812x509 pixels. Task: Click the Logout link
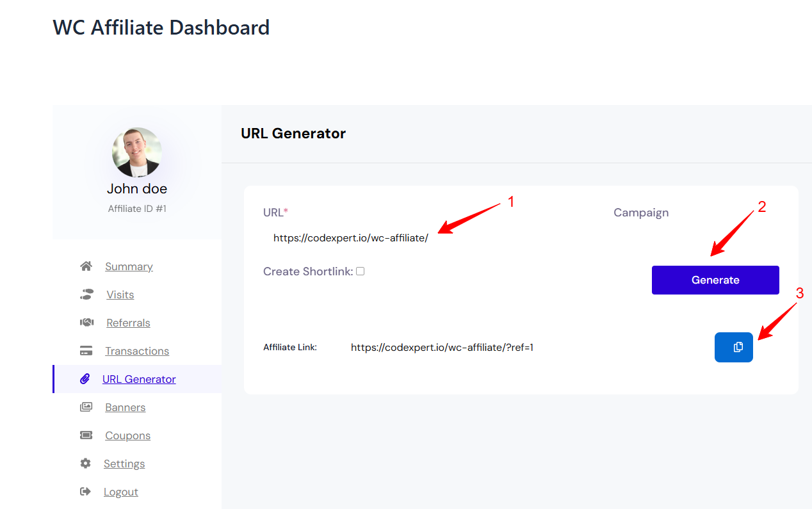point(121,492)
